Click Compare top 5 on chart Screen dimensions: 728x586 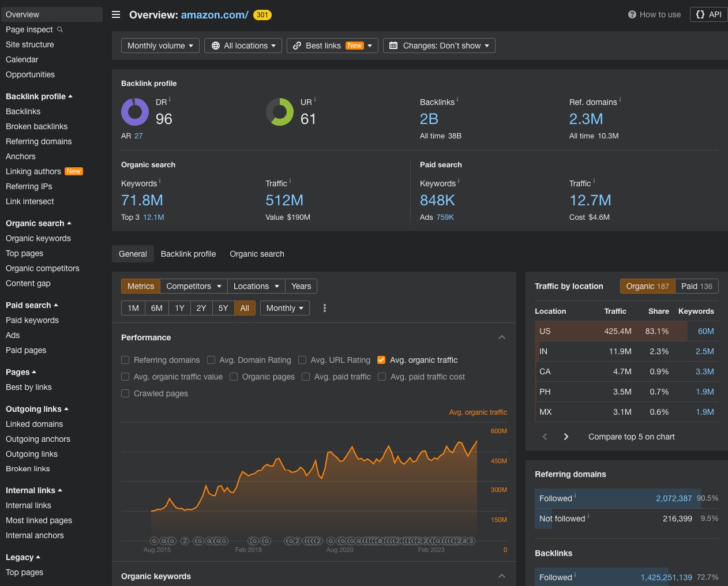click(x=632, y=437)
